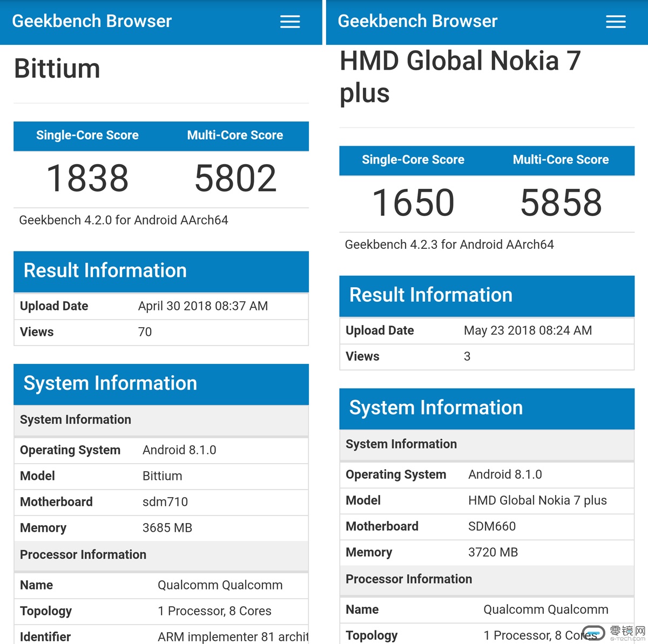This screenshot has width=648, height=644.
Task: Click the Geekbench 4.2.3 for Android AArch64 text
Action: point(449,245)
